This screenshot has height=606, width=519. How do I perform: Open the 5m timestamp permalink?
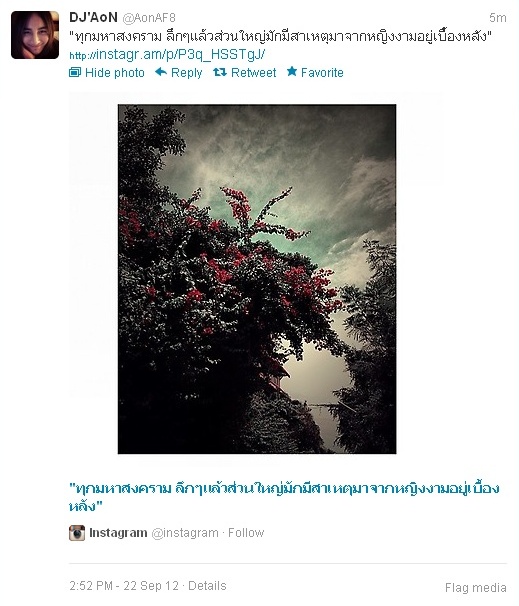[x=498, y=18]
